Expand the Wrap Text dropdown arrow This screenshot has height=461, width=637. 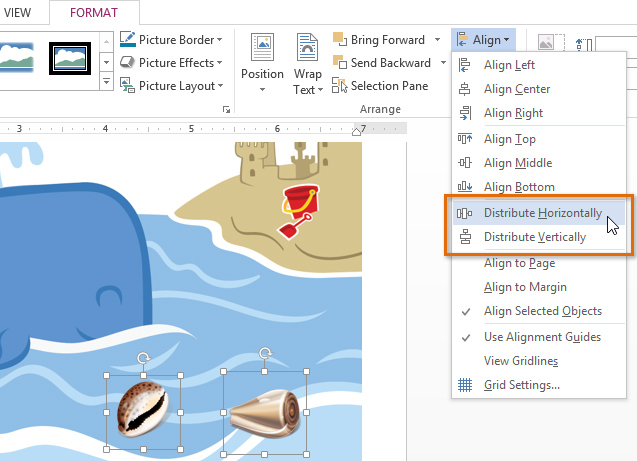coord(321,90)
